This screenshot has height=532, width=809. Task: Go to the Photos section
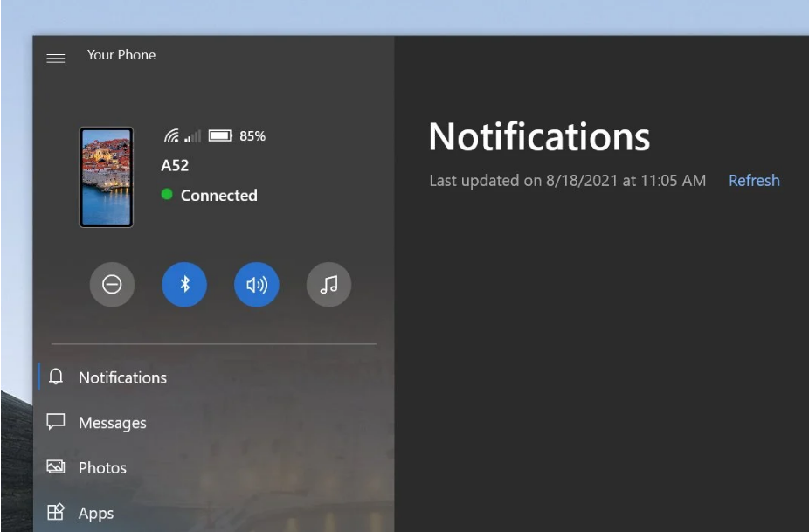tap(102, 468)
